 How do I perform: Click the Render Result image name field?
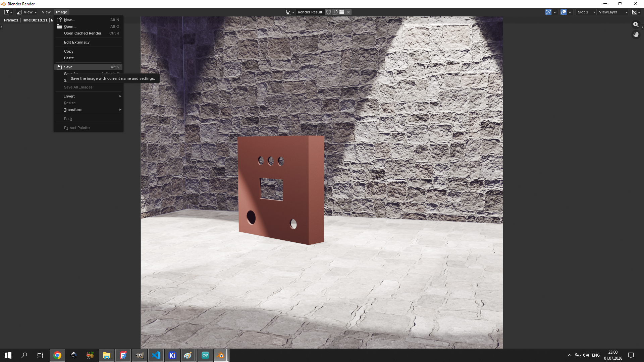pos(310,12)
